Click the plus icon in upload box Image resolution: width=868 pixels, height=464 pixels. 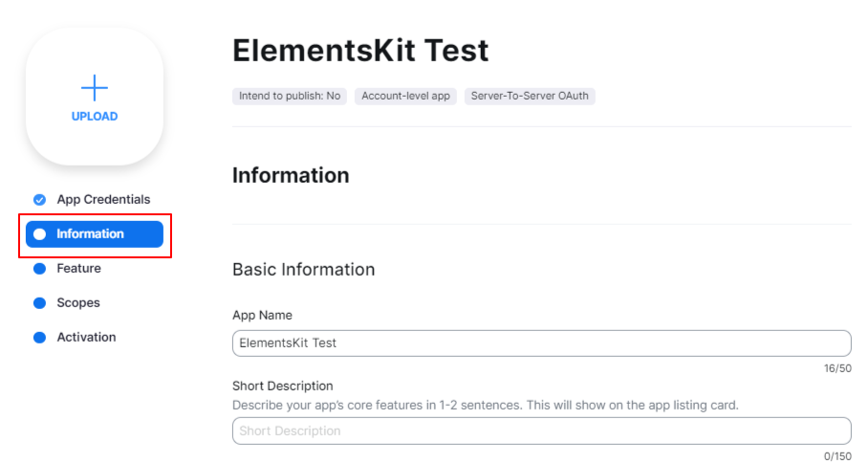pos(94,89)
